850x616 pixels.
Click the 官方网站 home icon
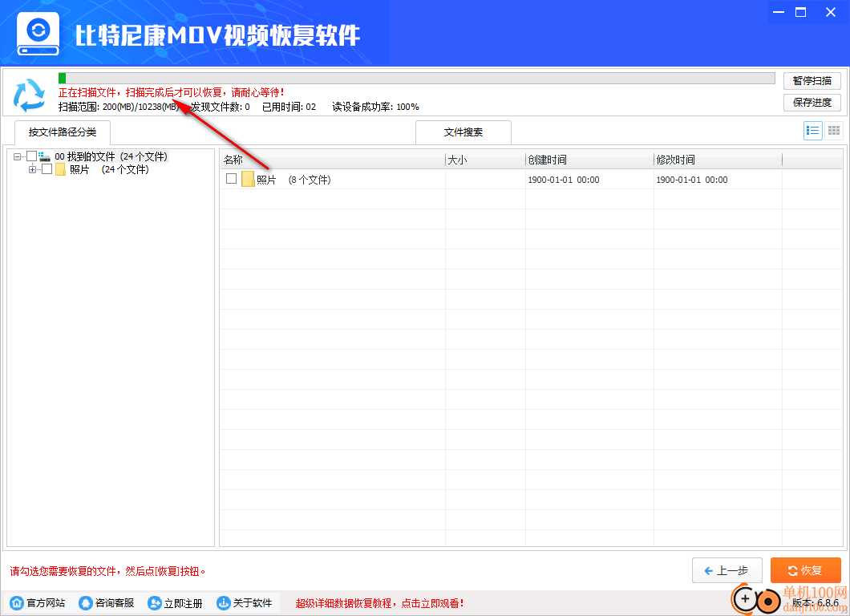(18, 602)
